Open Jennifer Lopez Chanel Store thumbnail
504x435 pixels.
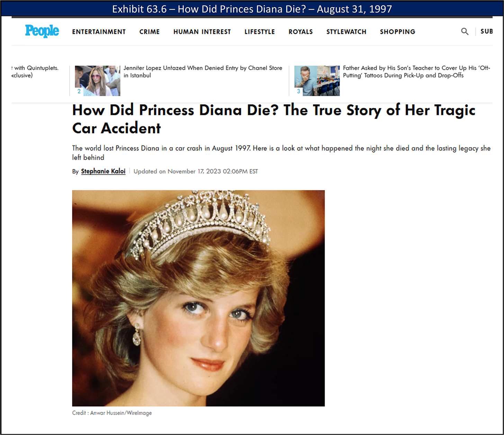click(98, 81)
